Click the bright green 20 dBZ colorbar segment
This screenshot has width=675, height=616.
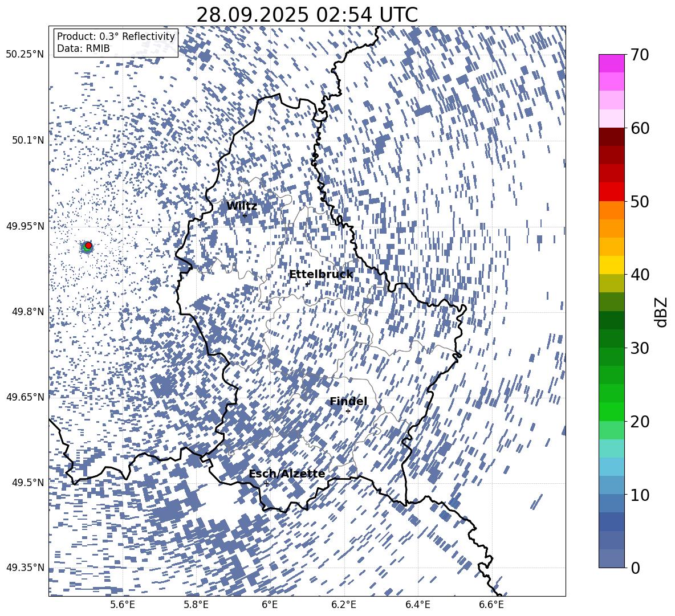pyautogui.click(x=611, y=411)
